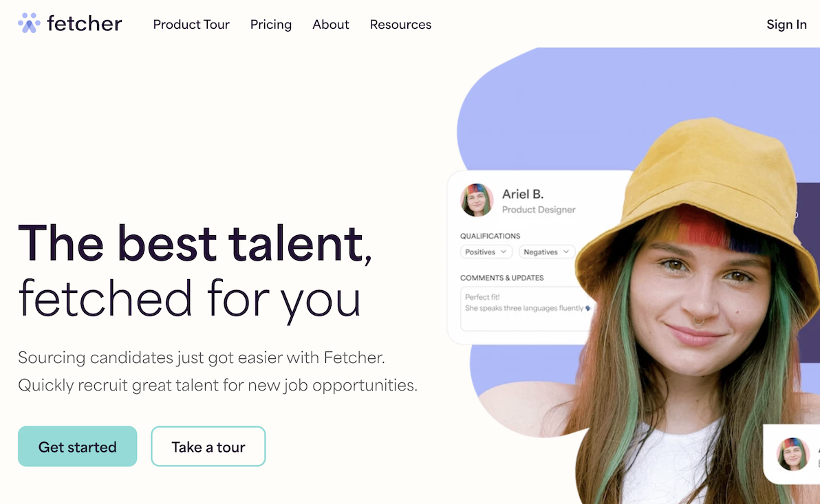Image resolution: width=820 pixels, height=504 pixels.
Task: Click the COMMENTS & UPDATES section label
Action: pyautogui.click(x=503, y=278)
